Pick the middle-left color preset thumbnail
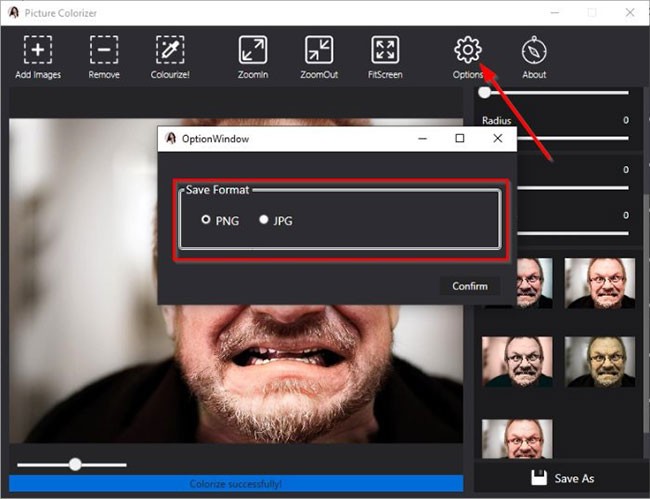 coord(517,362)
